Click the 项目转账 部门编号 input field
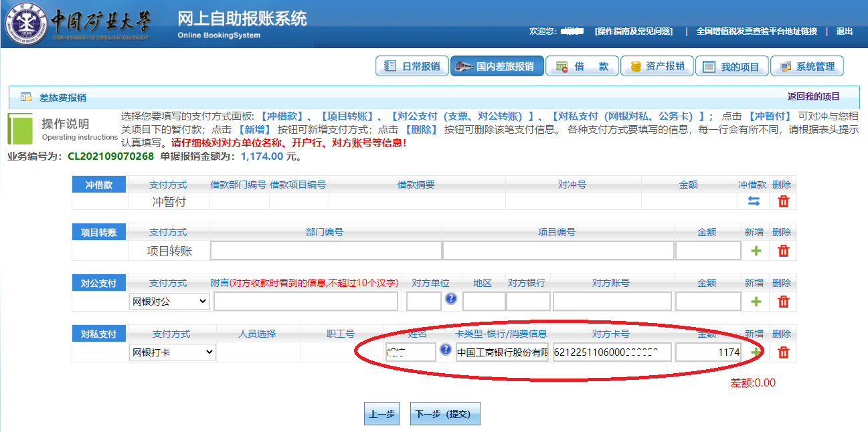 [x=326, y=251]
